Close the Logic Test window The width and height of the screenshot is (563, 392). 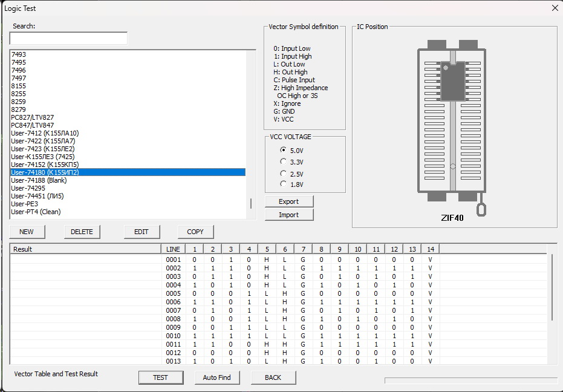555,8
